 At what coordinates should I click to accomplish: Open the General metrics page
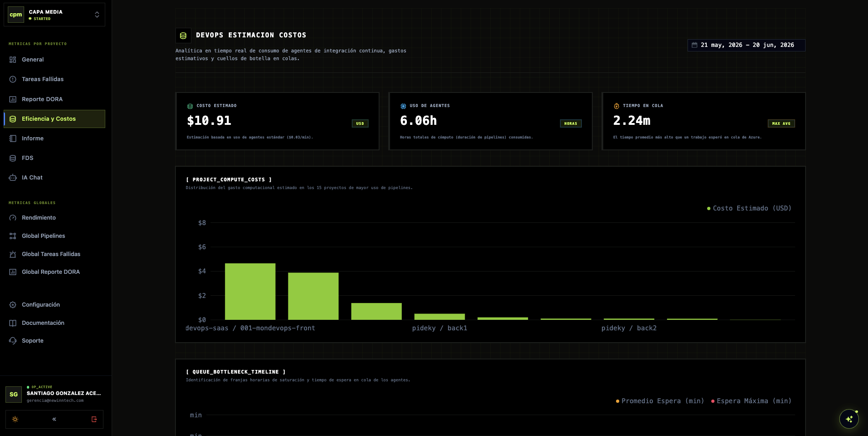(x=54, y=60)
